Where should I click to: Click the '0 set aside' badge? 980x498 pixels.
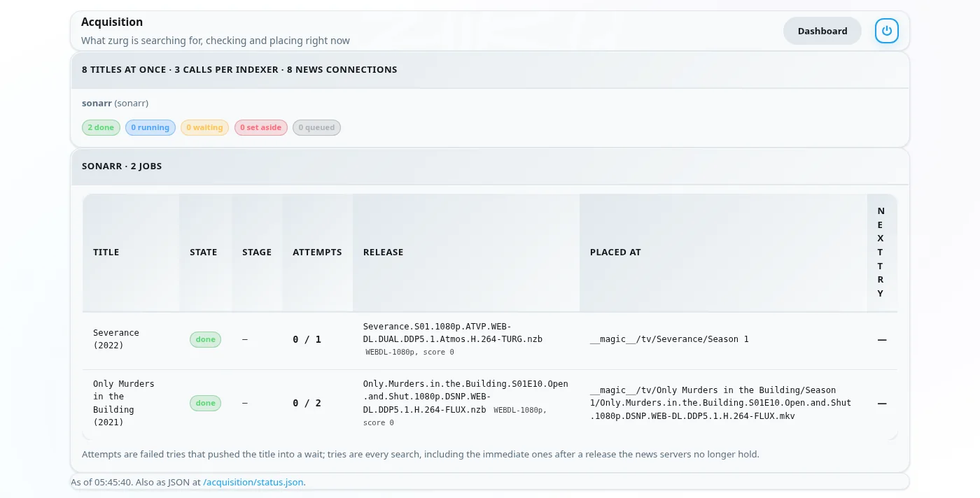(x=261, y=127)
